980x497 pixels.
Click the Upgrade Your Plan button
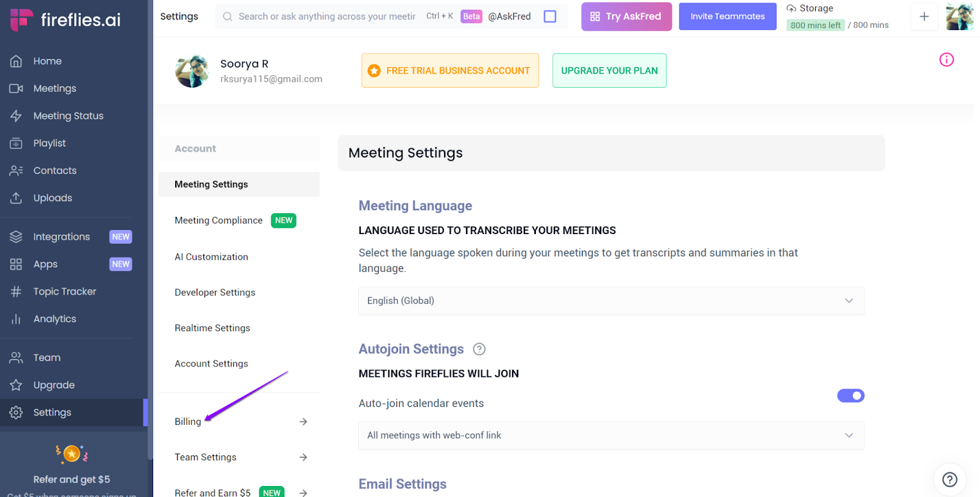pos(609,70)
